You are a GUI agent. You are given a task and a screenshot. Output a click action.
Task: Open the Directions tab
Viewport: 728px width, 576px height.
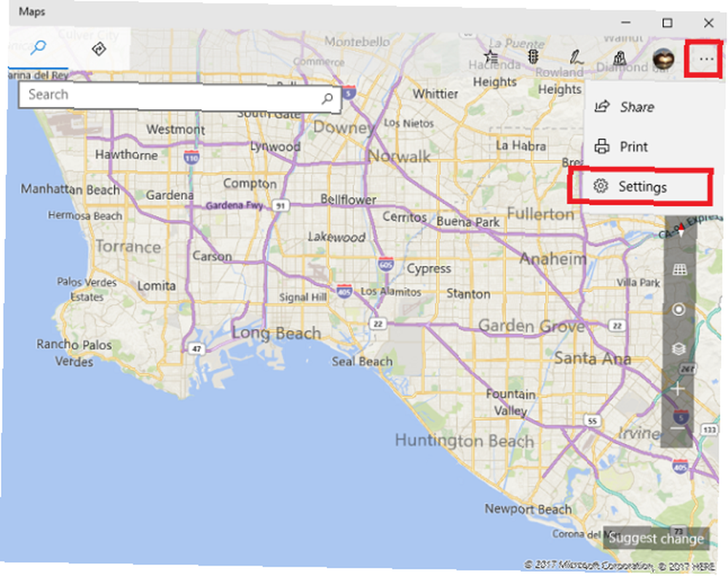click(98, 49)
